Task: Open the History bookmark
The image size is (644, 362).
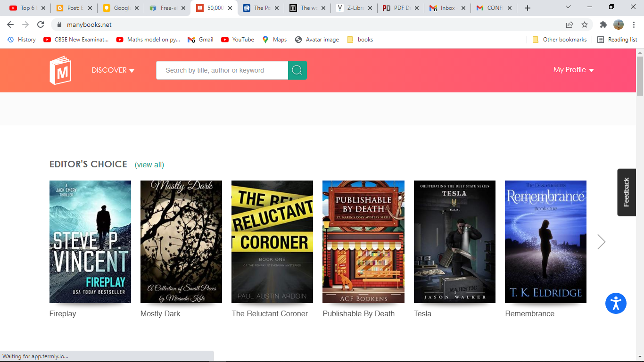Action: coord(22,40)
